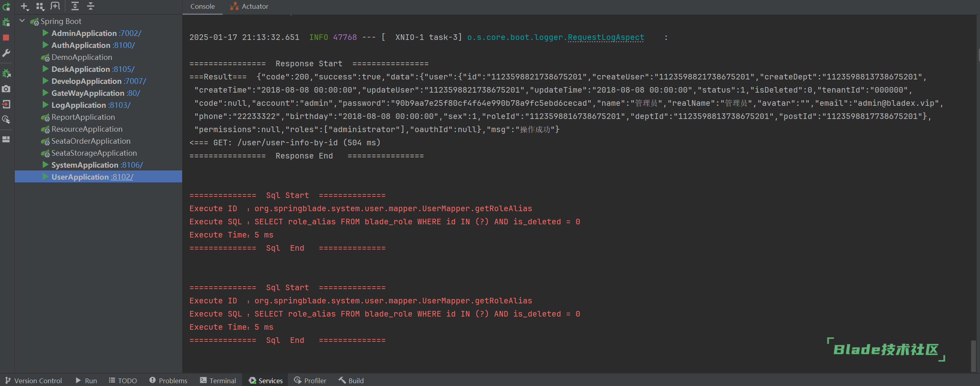Open the Build tool window
The height and width of the screenshot is (386, 980).
pos(351,380)
